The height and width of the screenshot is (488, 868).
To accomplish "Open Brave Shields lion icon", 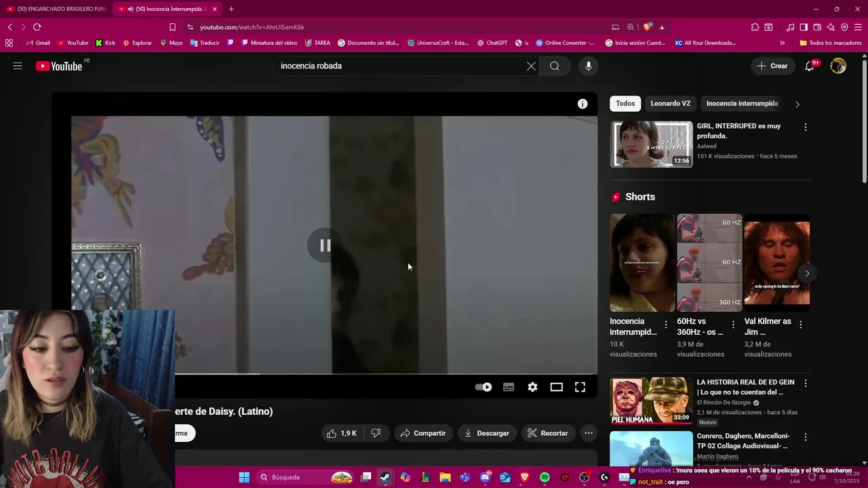I will pos(648,27).
